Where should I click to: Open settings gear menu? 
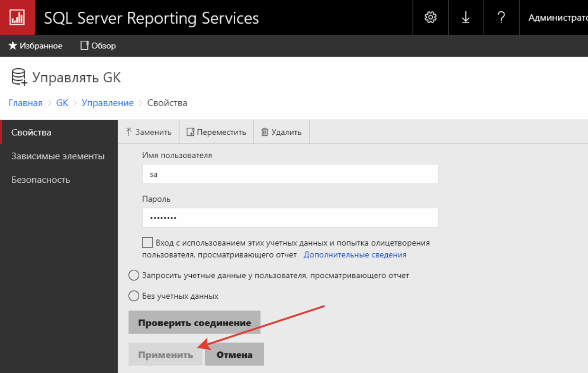pyautogui.click(x=430, y=18)
